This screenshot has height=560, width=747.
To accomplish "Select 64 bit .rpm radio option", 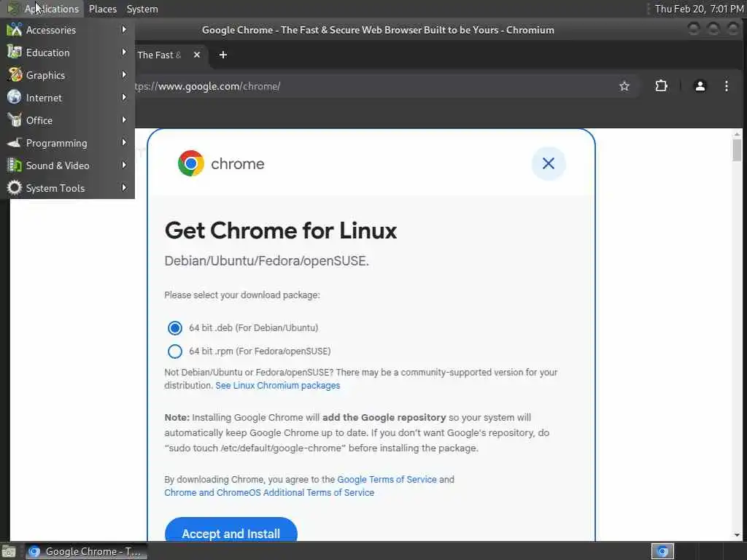I will (x=175, y=351).
